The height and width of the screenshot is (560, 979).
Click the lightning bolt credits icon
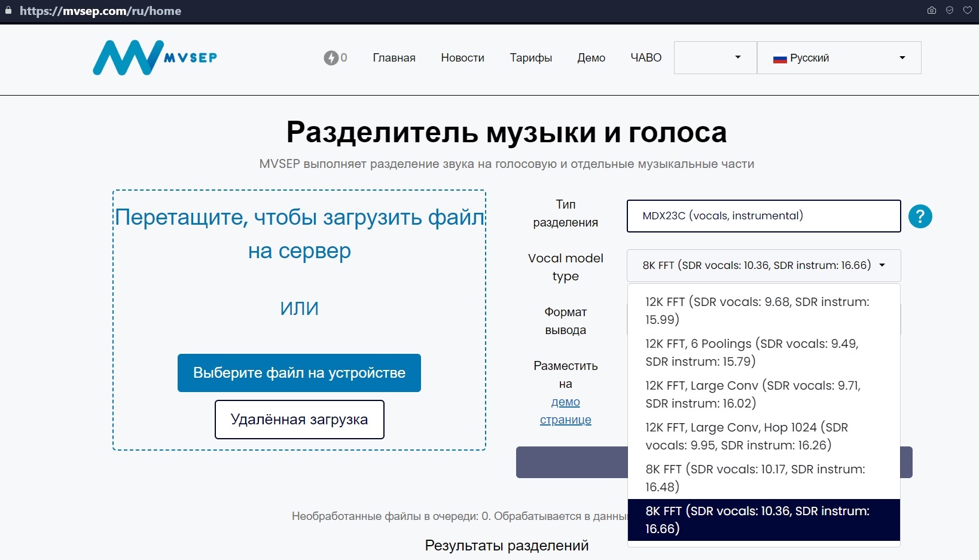click(331, 58)
